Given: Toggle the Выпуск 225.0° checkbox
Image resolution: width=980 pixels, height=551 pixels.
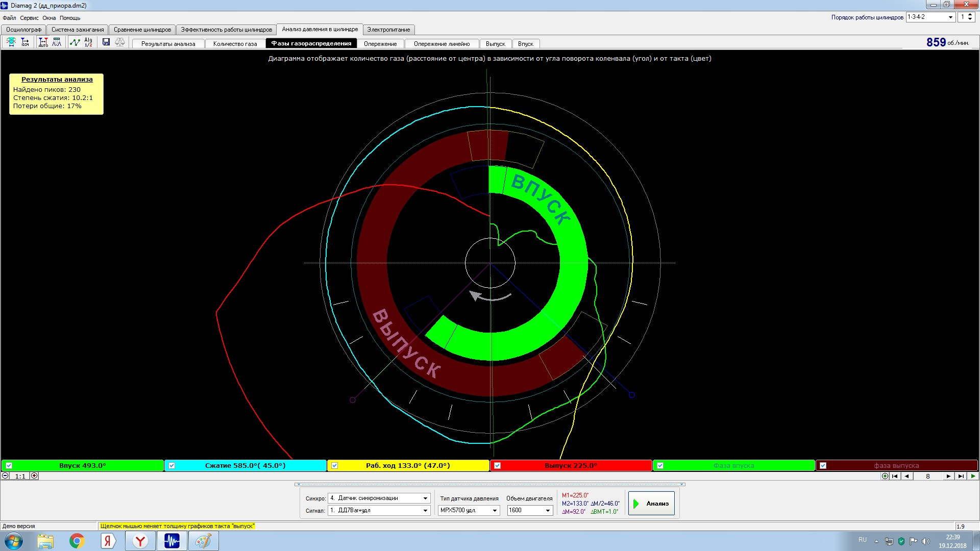Looking at the screenshot, I should pyautogui.click(x=497, y=466).
